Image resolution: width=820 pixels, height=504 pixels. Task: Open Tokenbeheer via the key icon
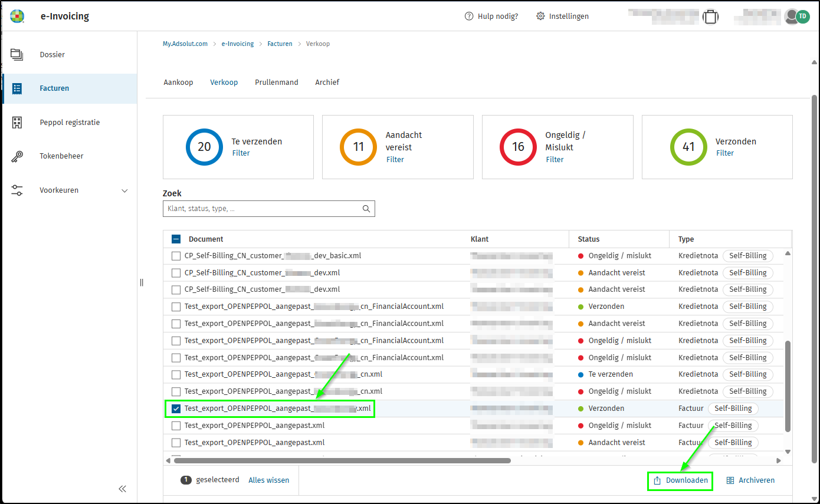(17, 156)
